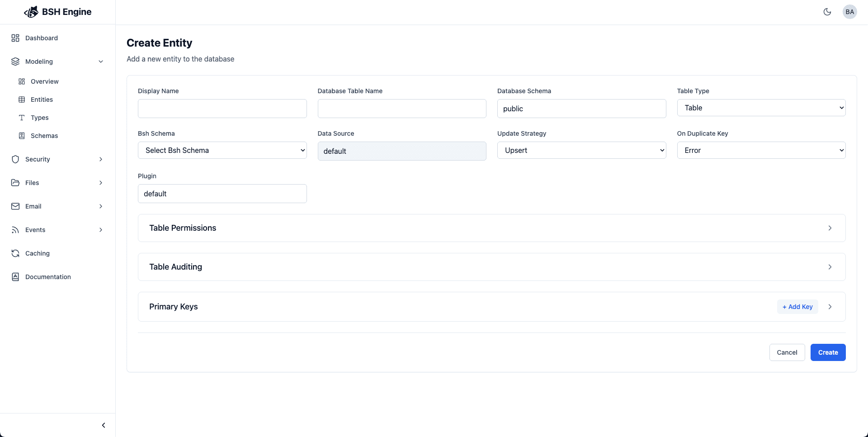Image resolution: width=868 pixels, height=437 pixels.
Task: Expand the Table Permissions section
Action: (x=491, y=228)
